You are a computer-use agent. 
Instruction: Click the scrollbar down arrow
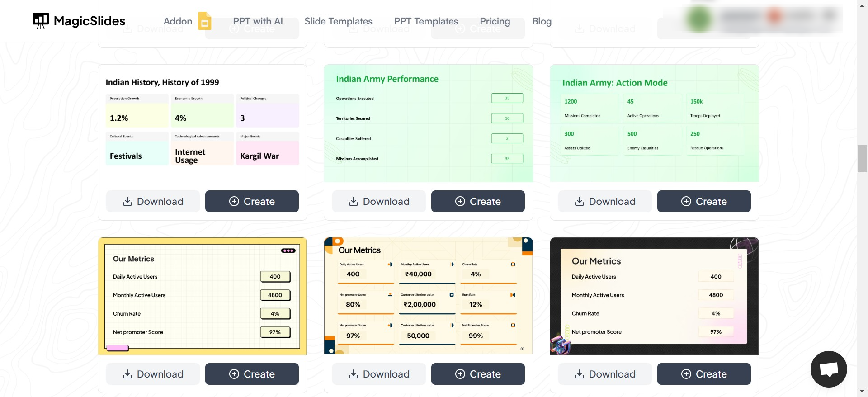pos(862,392)
